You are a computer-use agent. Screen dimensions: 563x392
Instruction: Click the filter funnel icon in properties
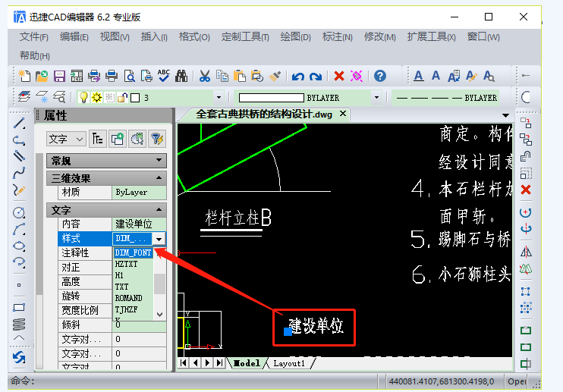coord(157,139)
